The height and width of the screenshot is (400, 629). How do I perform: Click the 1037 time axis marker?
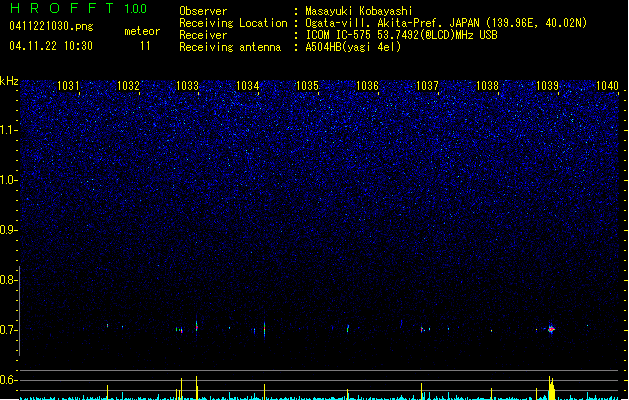427,85
